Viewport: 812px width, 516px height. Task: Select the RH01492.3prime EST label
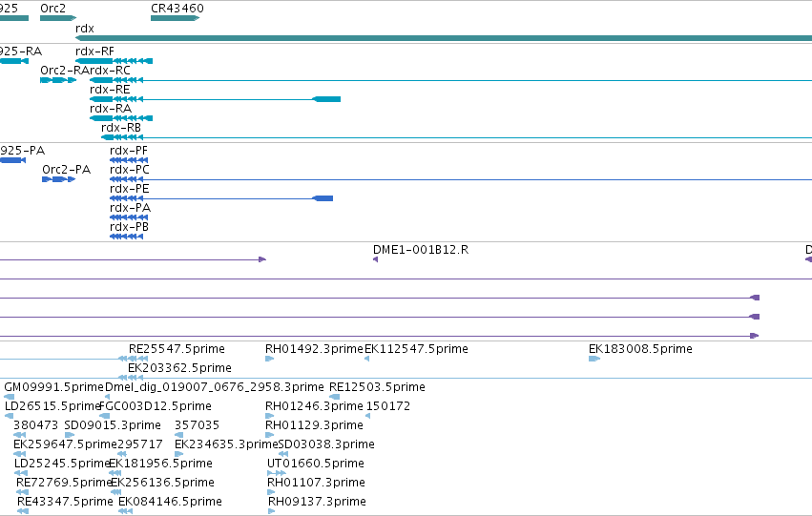click(x=314, y=349)
